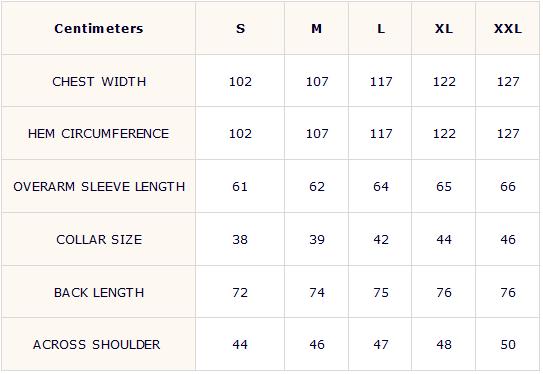Select the S size column header

click(x=240, y=28)
